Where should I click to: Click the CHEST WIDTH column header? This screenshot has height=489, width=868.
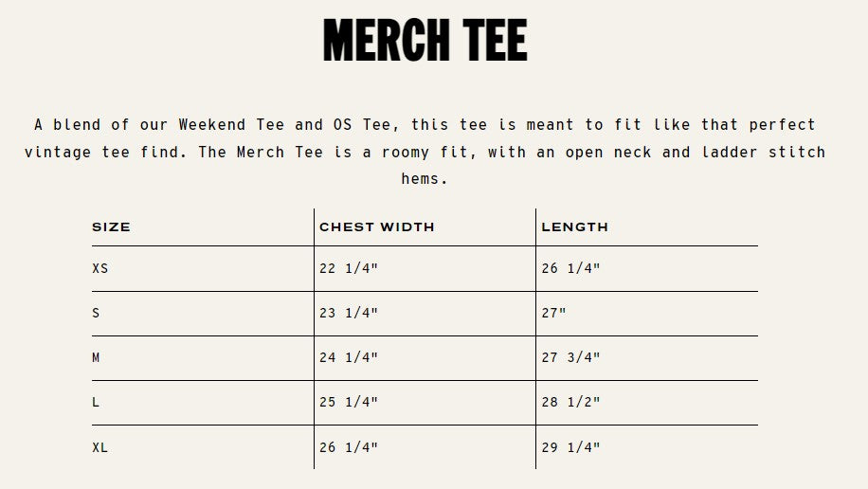(x=377, y=227)
